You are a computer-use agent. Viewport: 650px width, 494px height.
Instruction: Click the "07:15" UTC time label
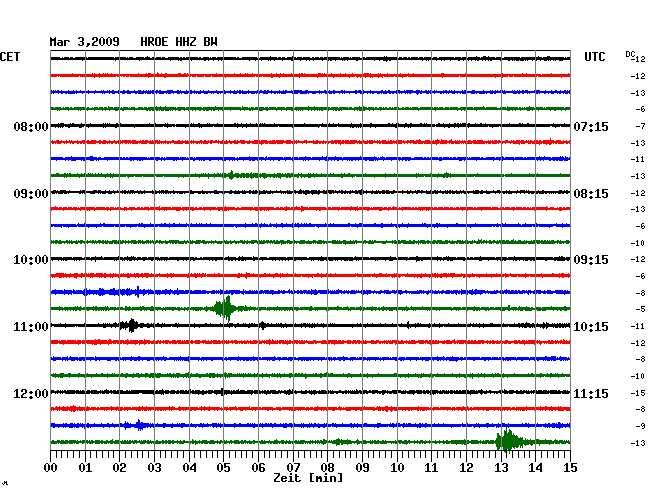tap(591, 126)
